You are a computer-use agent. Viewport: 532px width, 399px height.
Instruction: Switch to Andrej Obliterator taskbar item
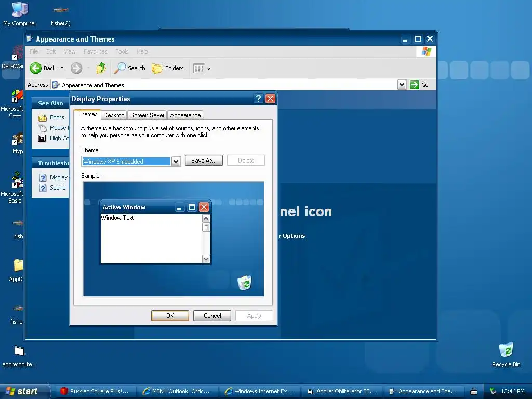[x=342, y=391]
